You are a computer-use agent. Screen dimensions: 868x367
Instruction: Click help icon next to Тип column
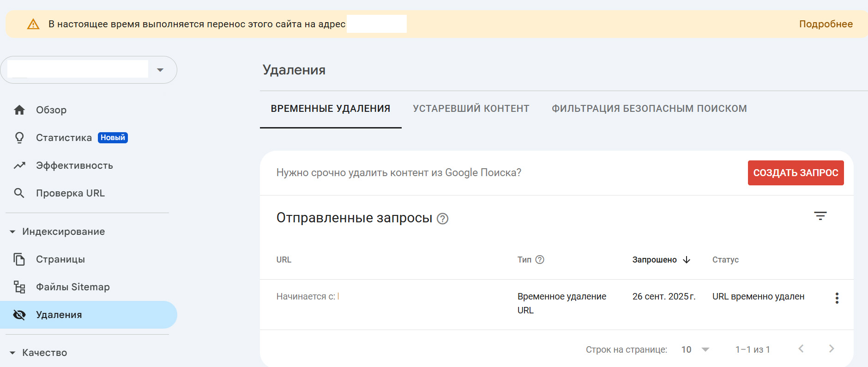coord(540,260)
